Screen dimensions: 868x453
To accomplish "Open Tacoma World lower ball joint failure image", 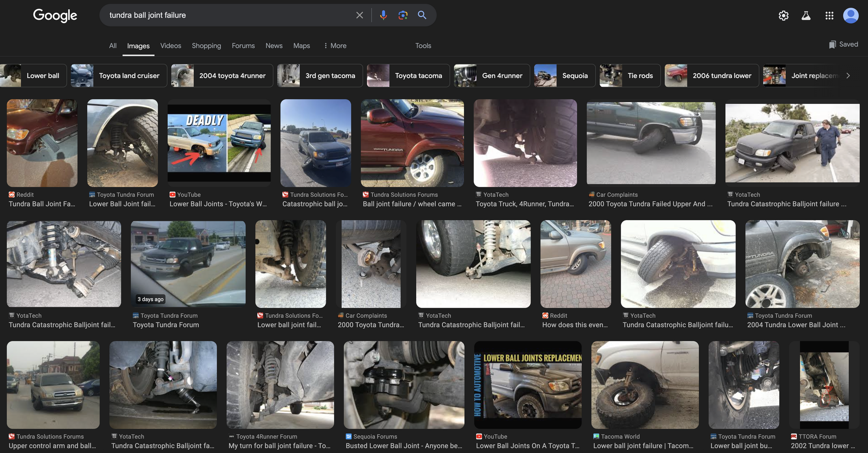I will pyautogui.click(x=645, y=385).
